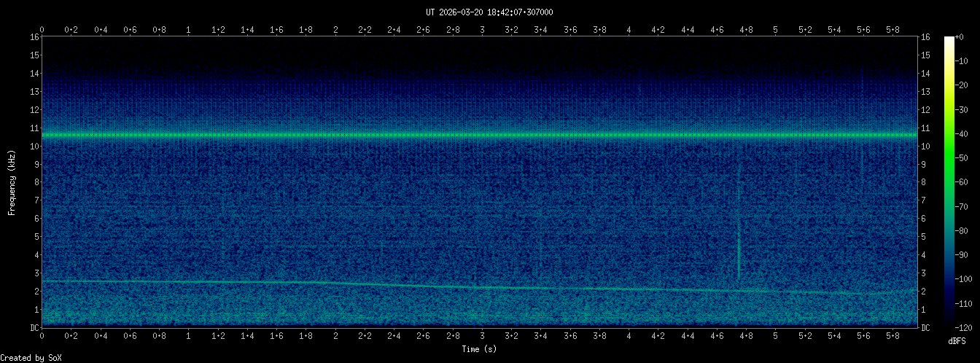Click the 5 second mark on the bottom time axis

point(775,336)
